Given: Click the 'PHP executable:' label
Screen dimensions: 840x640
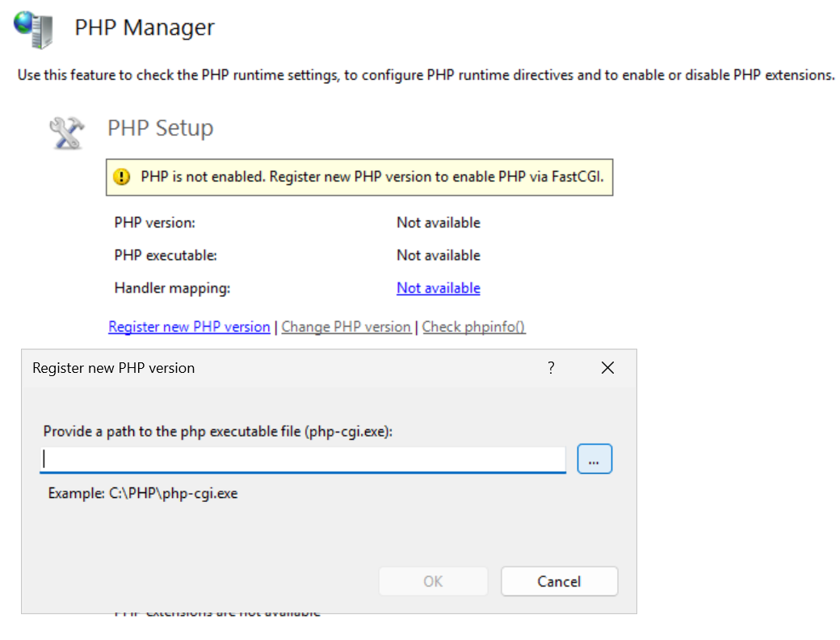Looking at the screenshot, I should (x=166, y=255).
